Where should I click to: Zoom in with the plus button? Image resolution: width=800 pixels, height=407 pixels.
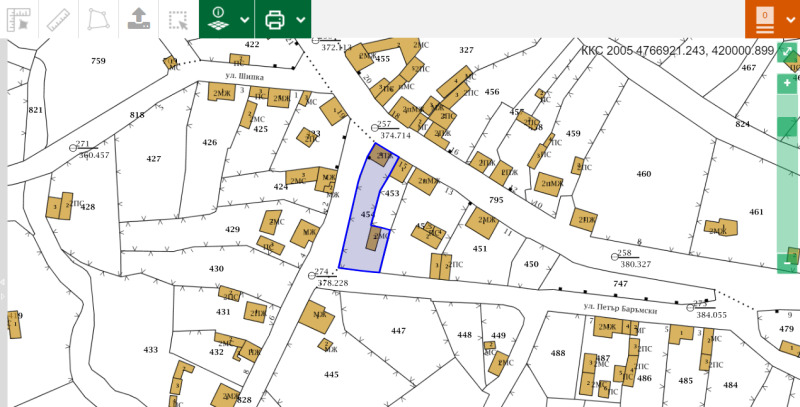click(787, 83)
